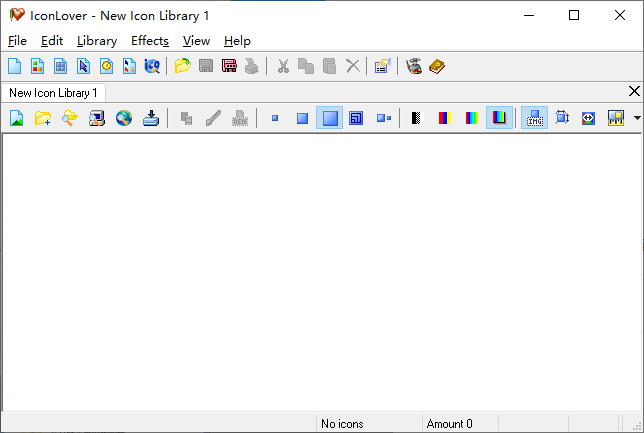Click the 'No icons' status text
The image size is (644, 433).
click(342, 424)
